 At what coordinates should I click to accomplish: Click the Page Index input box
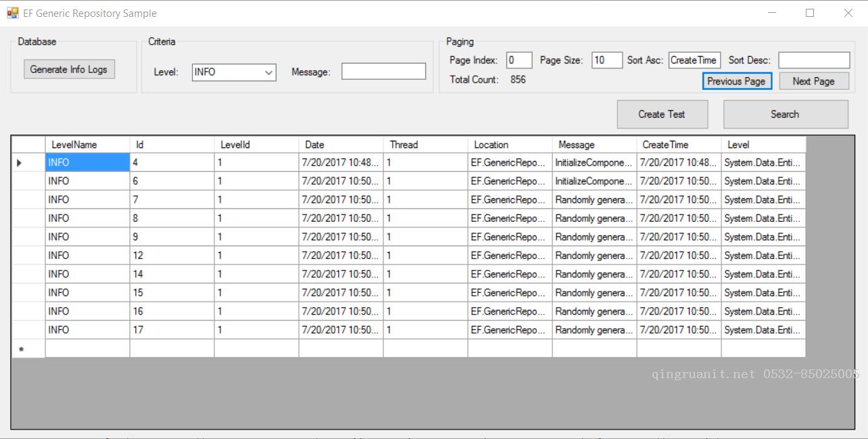pos(519,60)
